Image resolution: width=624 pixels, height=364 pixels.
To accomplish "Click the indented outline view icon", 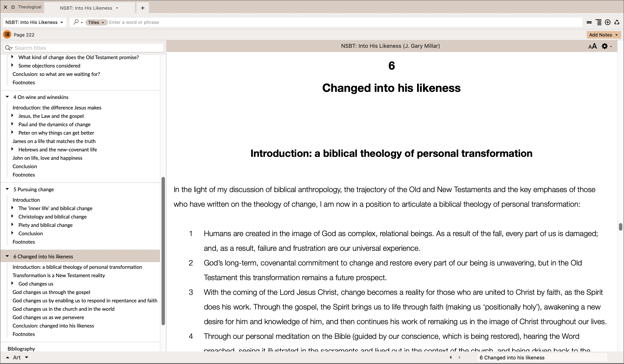I will coord(598,22).
